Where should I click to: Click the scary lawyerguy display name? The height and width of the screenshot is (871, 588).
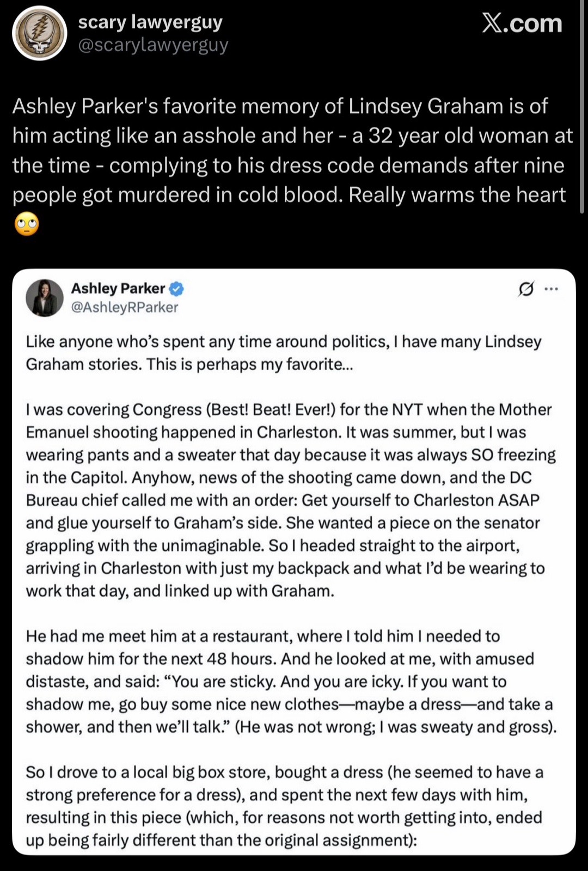[x=150, y=22]
